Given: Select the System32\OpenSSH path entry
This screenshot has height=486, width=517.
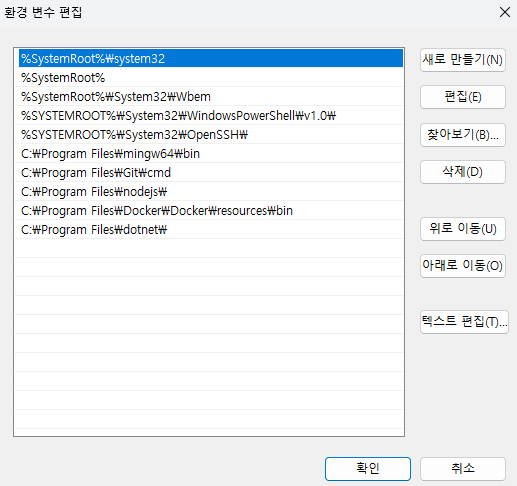Looking at the screenshot, I should (209, 134).
